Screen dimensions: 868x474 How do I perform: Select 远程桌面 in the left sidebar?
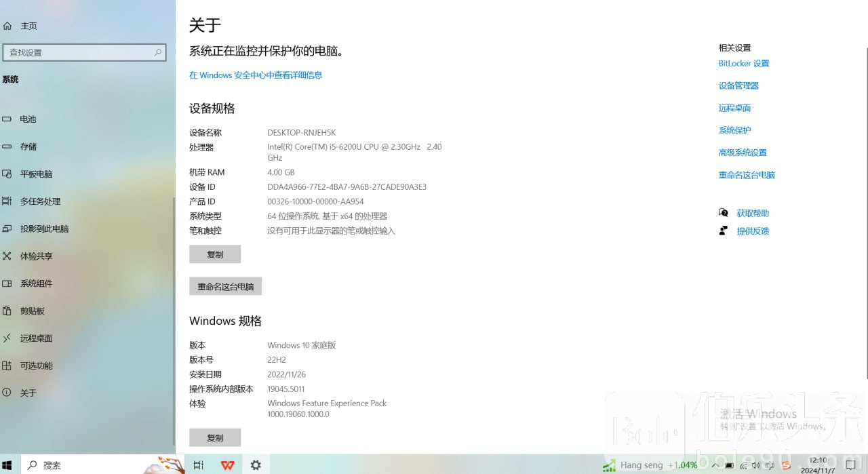pyautogui.click(x=36, y=338)
